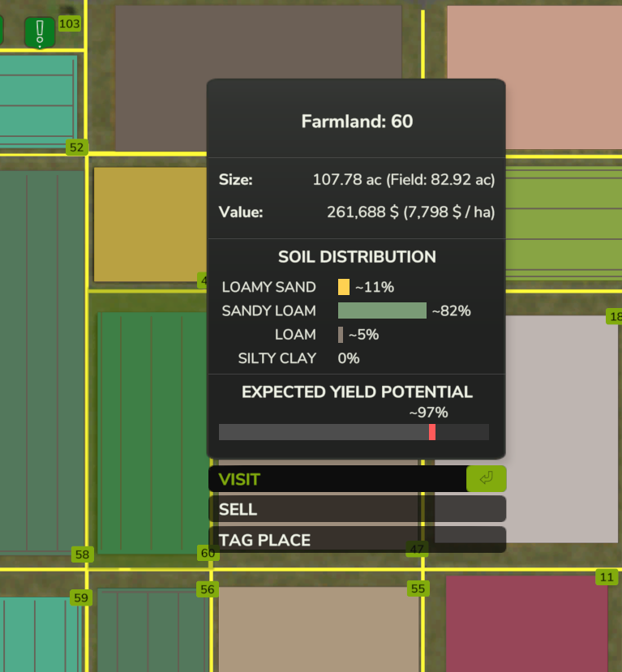Click the green Sandy Loam distribution bar
This screenshot has height=672, width=622.
coord(382,310)
